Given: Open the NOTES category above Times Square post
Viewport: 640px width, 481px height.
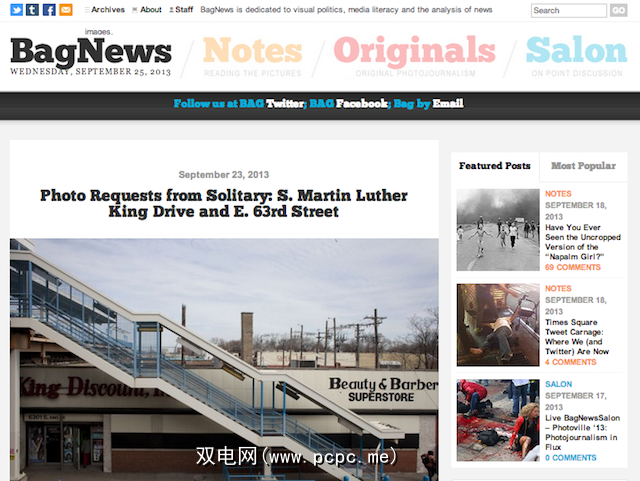Looking at the screenshot, I should [x=558, y=289].
